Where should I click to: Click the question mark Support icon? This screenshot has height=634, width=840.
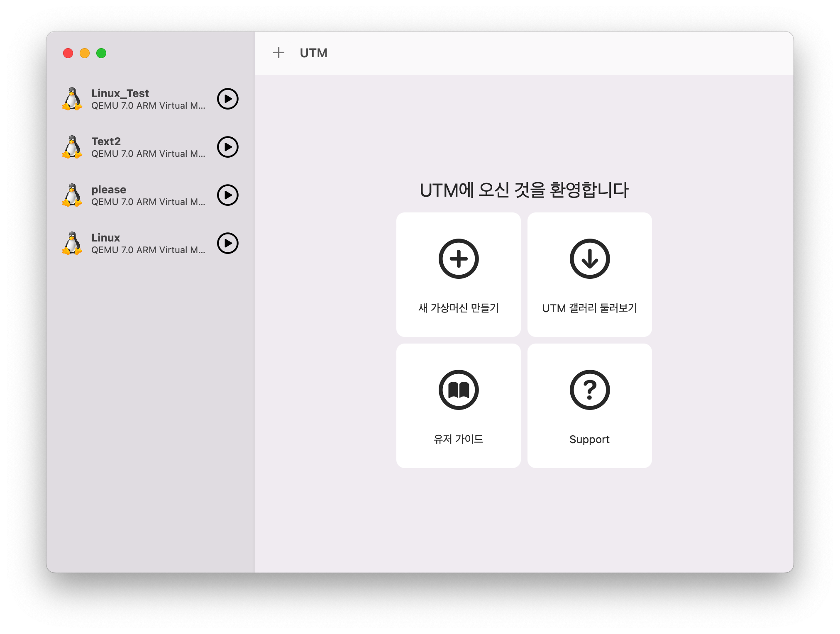point(589,390)
